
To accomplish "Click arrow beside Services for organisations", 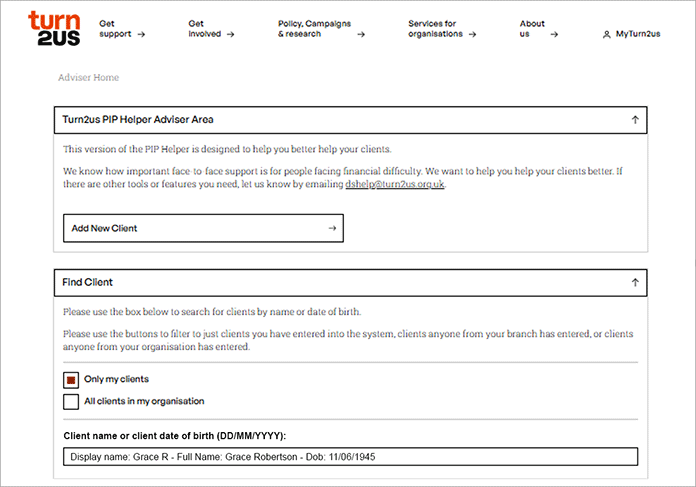I will [472, 34].
